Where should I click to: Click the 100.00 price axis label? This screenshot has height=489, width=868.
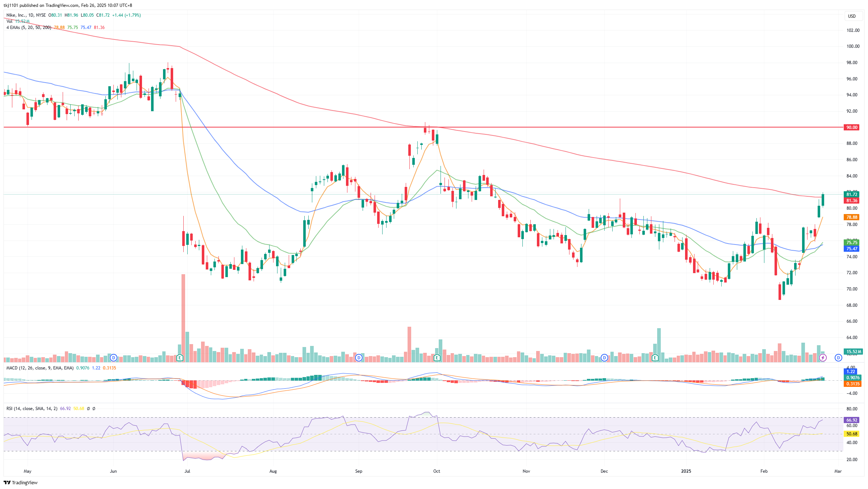(853, 46)
